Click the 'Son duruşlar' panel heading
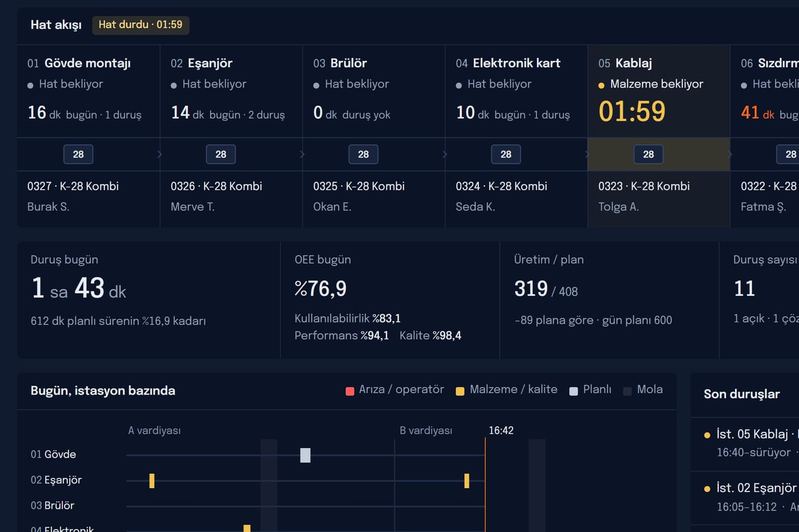The height and width of the screenshot is (532, 799). (741, 394)
